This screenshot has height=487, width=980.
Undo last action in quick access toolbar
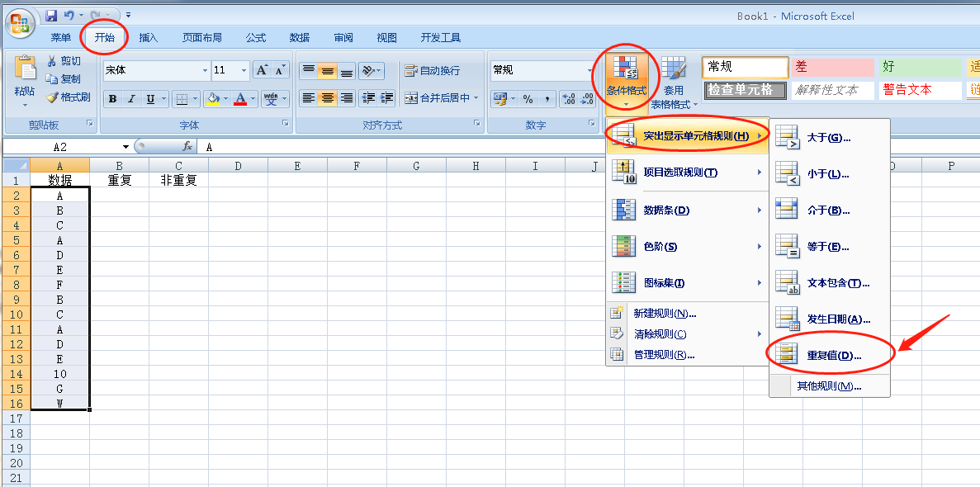click(69, 15)
